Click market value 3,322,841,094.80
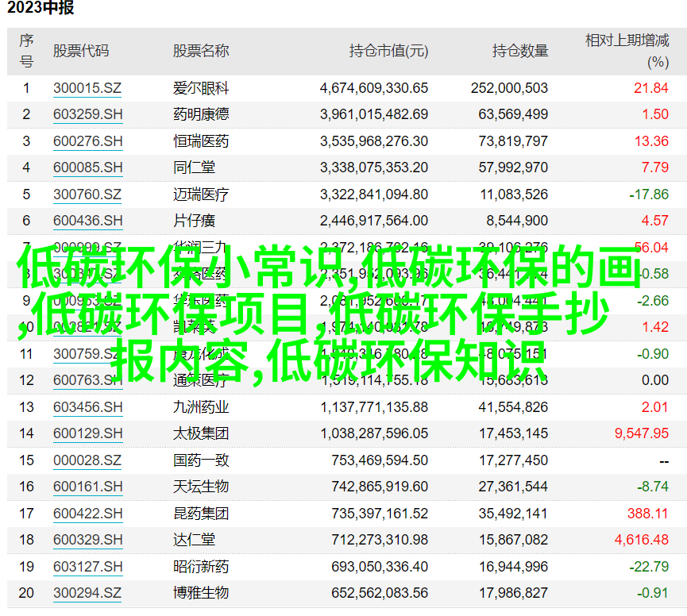This screenshot has width=687, height=616. click(374, 194)
